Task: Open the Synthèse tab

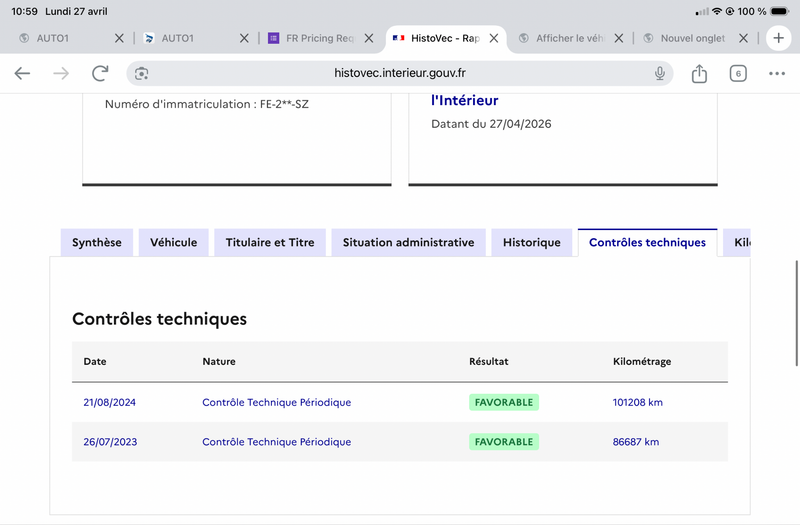Action: point(97,242)
